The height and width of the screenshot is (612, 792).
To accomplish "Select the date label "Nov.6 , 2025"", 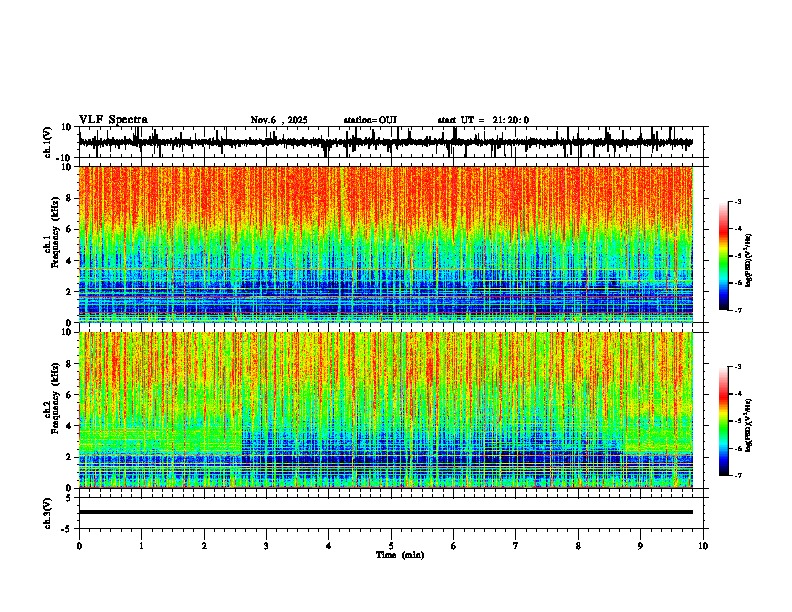I will [x=279, y=120].
